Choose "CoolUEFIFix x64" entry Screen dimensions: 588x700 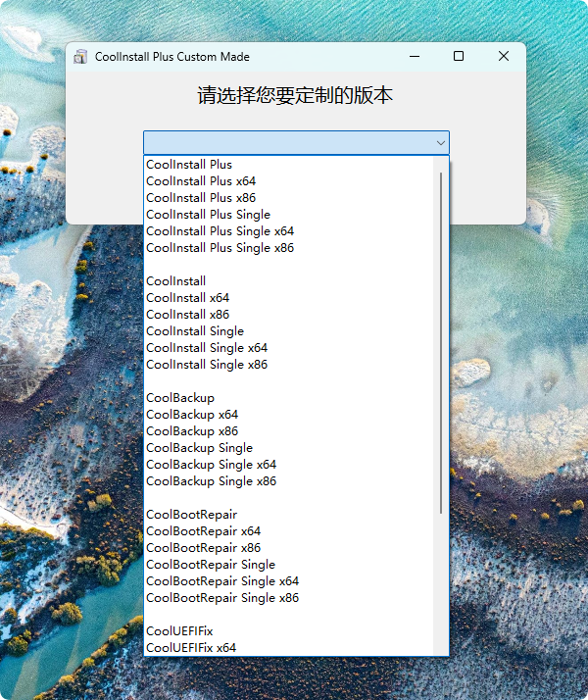pos(191,648)
